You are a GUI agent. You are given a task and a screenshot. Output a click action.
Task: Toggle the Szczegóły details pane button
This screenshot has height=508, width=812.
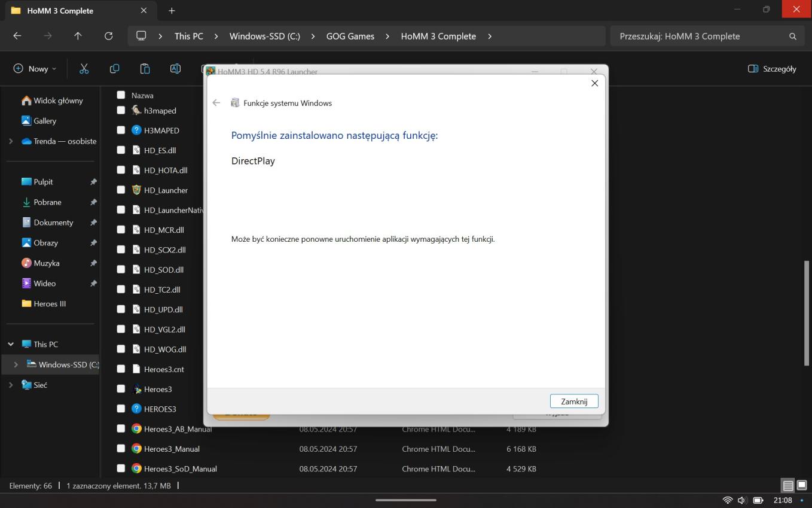coord(772,69)
